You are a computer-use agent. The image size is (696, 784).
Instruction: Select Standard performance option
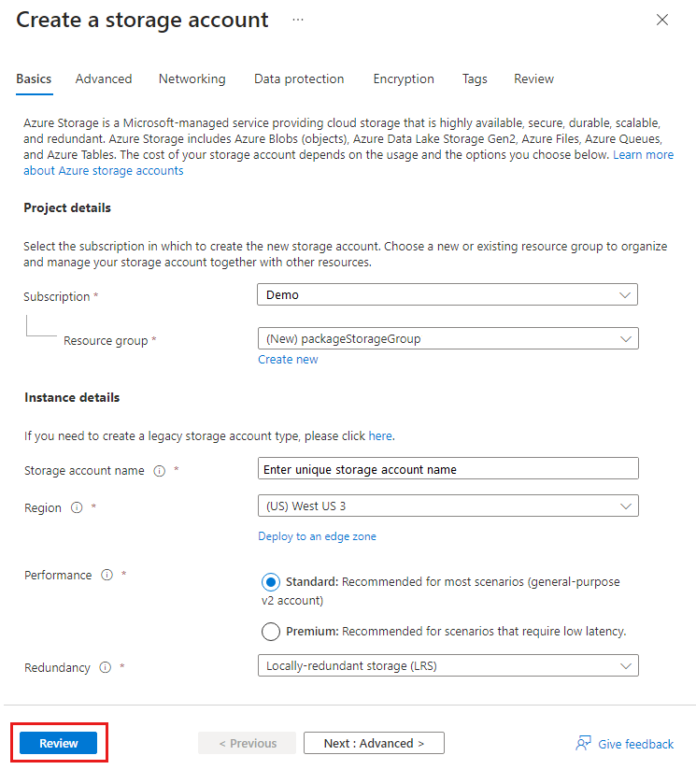tap(271, 582)
